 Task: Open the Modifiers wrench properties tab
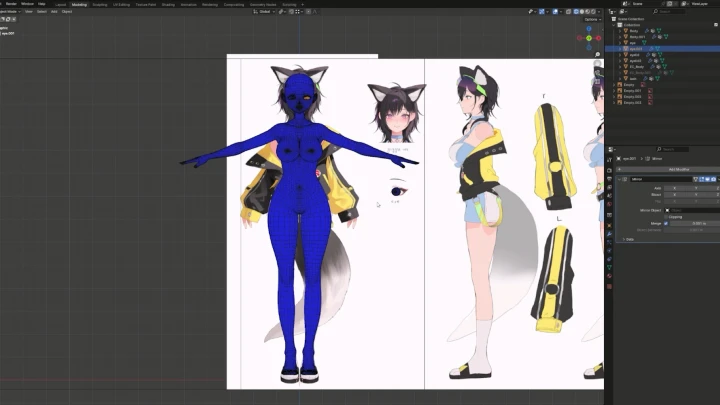[x=609, y=234]
